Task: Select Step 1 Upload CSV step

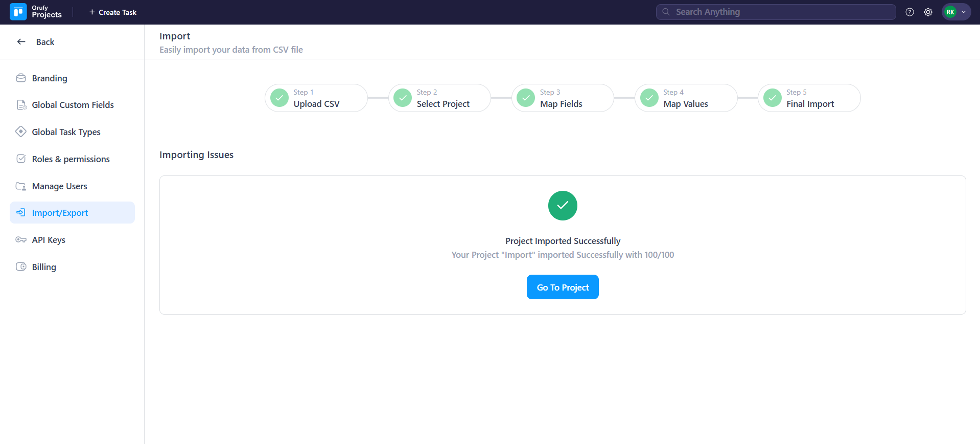Action: [x=316, y=98]
